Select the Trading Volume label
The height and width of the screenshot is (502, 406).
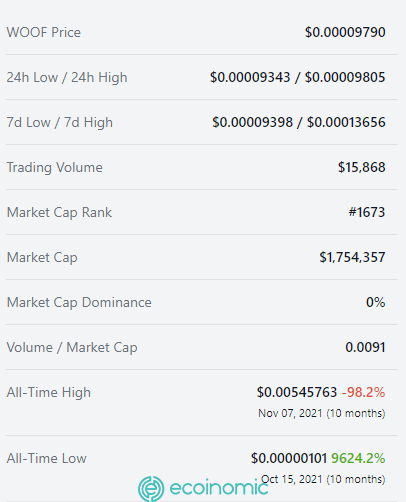coord(55,168)
